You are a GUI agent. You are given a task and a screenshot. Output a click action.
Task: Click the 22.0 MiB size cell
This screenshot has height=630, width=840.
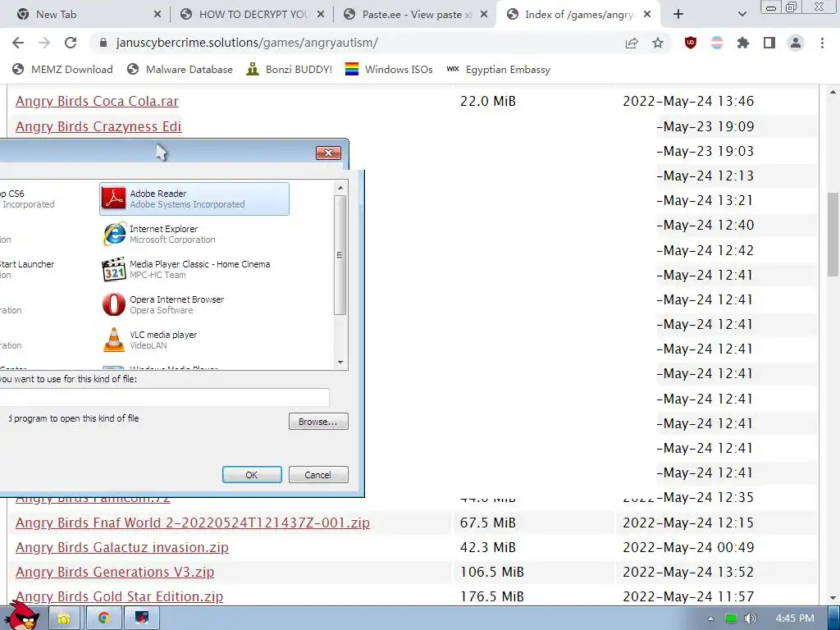click(487, 101)
